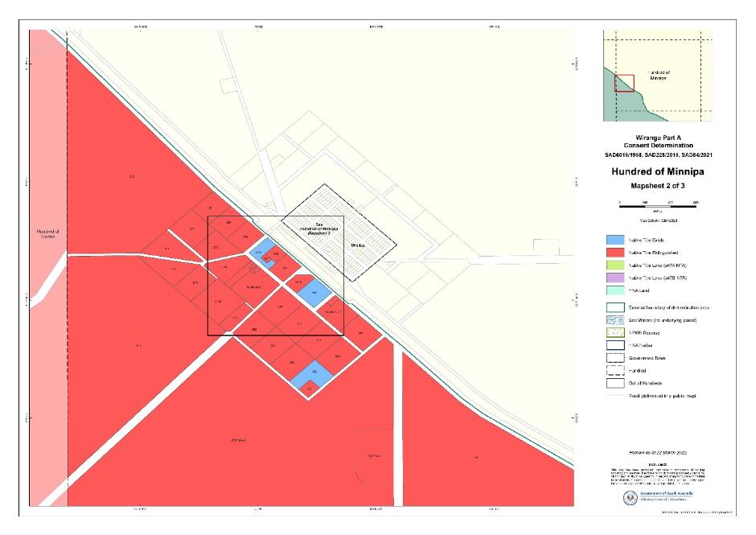Click the red Native Title Extinguished legend swatch
This screenshot has height=535, width=756.
coord(615,253)
